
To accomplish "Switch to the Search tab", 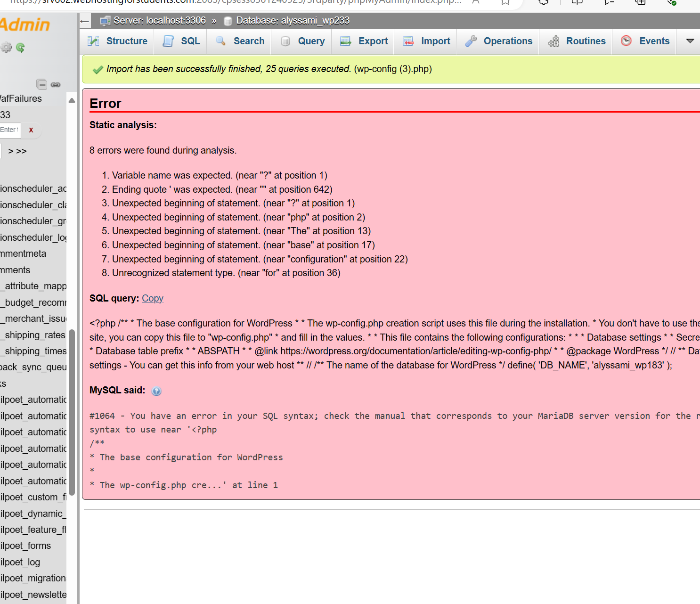I will pyautogui.click(x=240, y=41).
